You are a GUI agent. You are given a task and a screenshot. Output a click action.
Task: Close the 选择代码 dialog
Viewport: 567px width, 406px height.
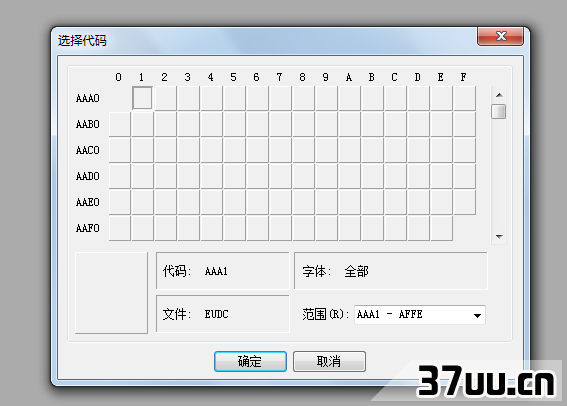500,36
